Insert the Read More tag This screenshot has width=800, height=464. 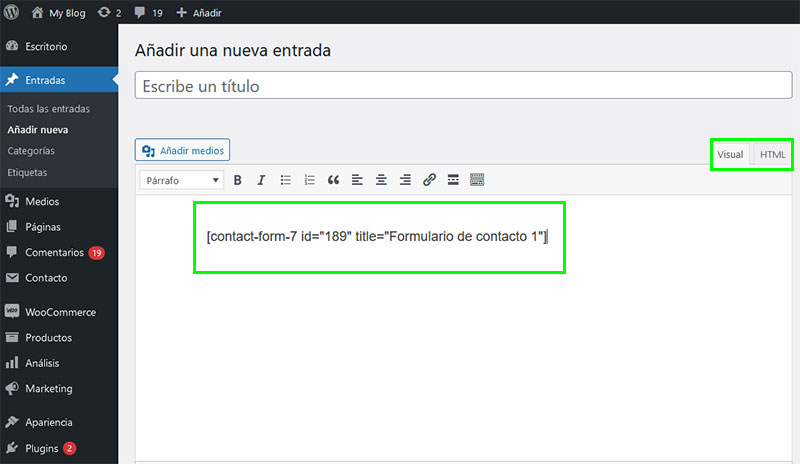click(453, 180)
